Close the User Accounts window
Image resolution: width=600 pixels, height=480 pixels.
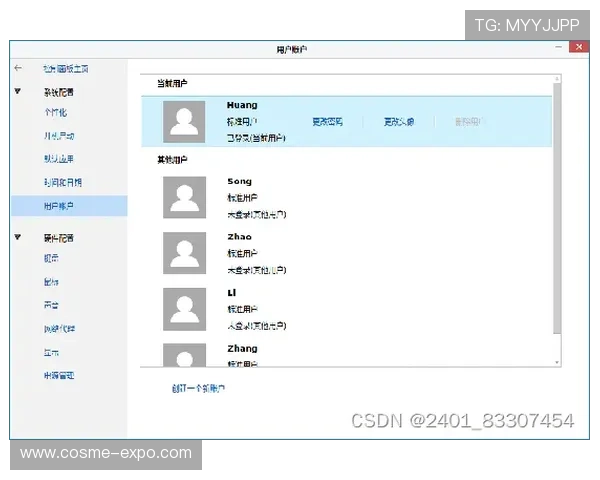click(x=578, y=47)
